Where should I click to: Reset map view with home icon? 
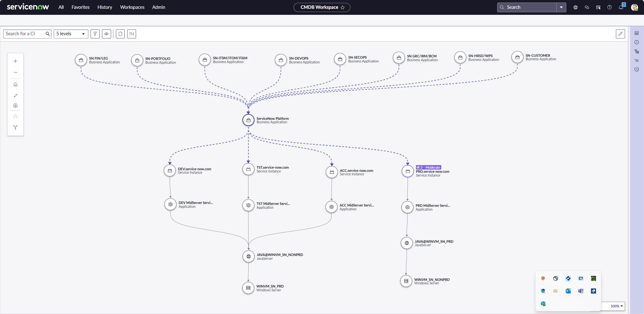click(15, 84)
